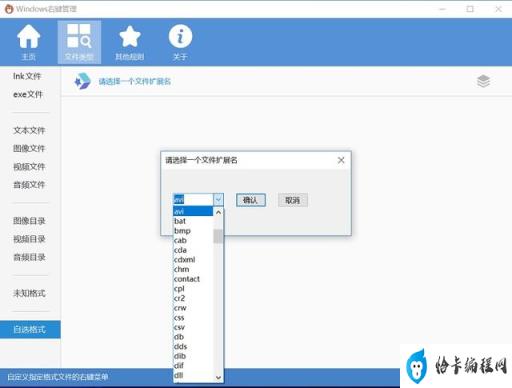Click the dropdown list scrollbar thumb

(218, 236)
